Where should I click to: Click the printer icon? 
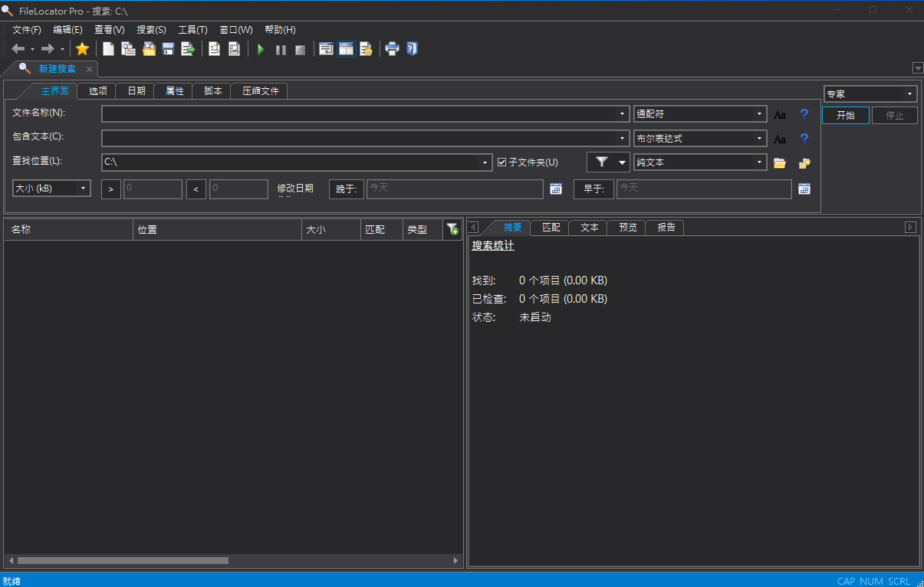[392, 49]
